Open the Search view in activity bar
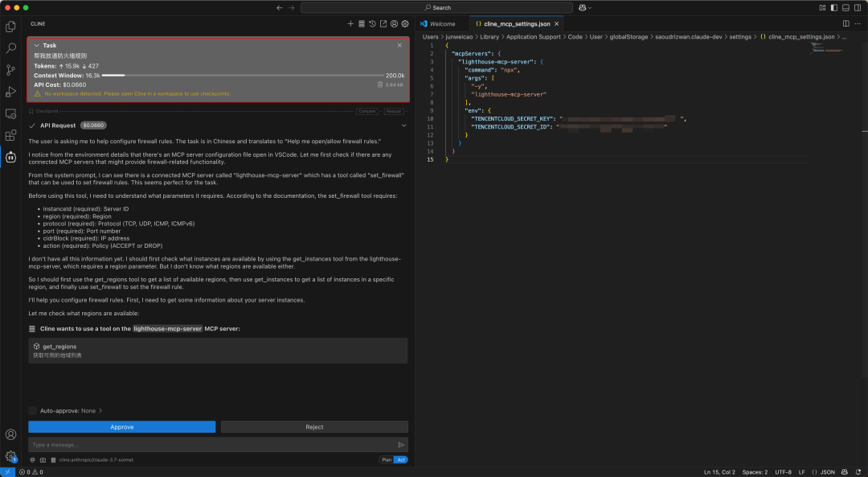 tap(10, 48)
